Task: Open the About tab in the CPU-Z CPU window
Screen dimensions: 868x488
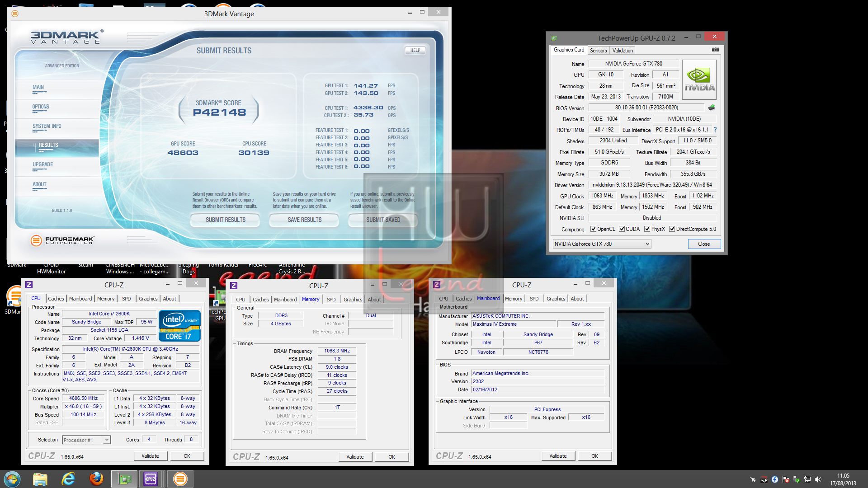Action: pyautogui.click(x=170, y=299)
